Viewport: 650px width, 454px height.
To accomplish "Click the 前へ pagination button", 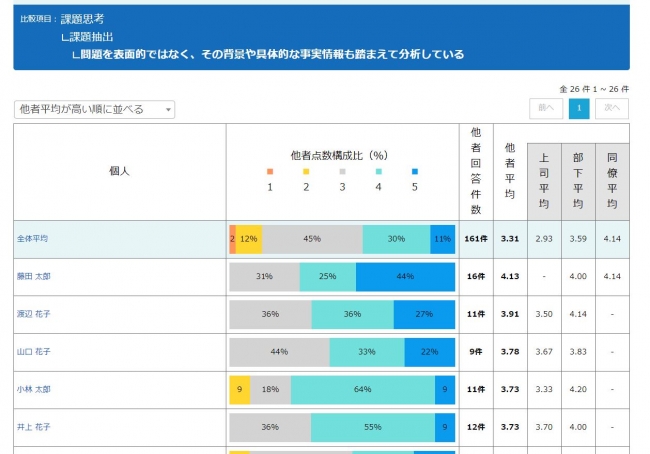I will (x=546, y=109).
